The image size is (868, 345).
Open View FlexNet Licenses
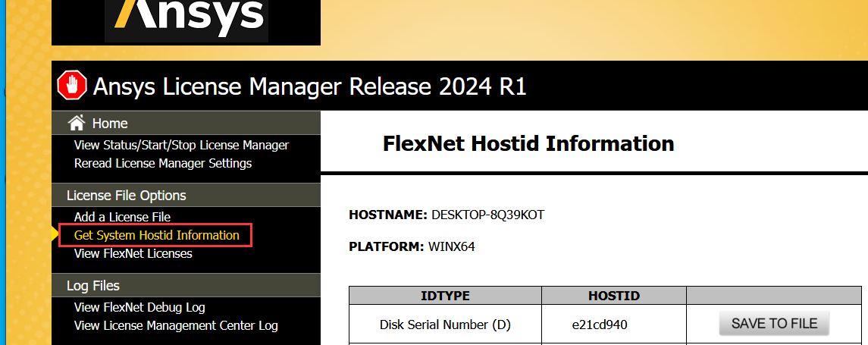(133, 253)
